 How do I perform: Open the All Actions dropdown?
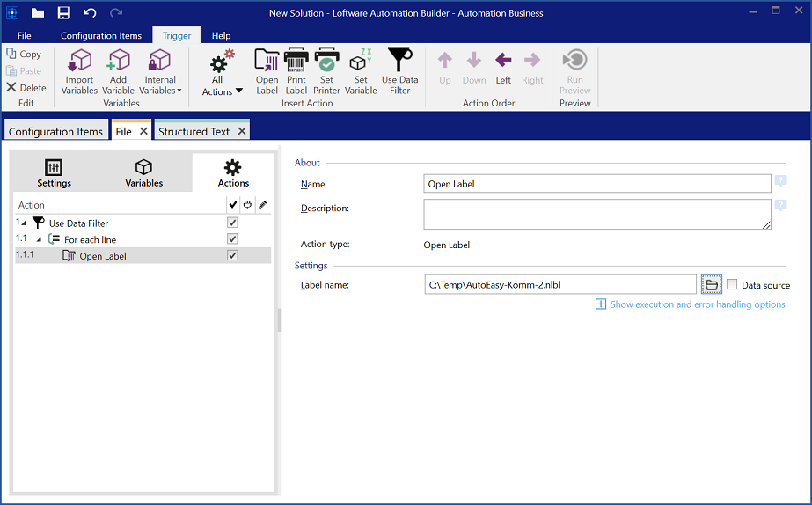[222, 74]
